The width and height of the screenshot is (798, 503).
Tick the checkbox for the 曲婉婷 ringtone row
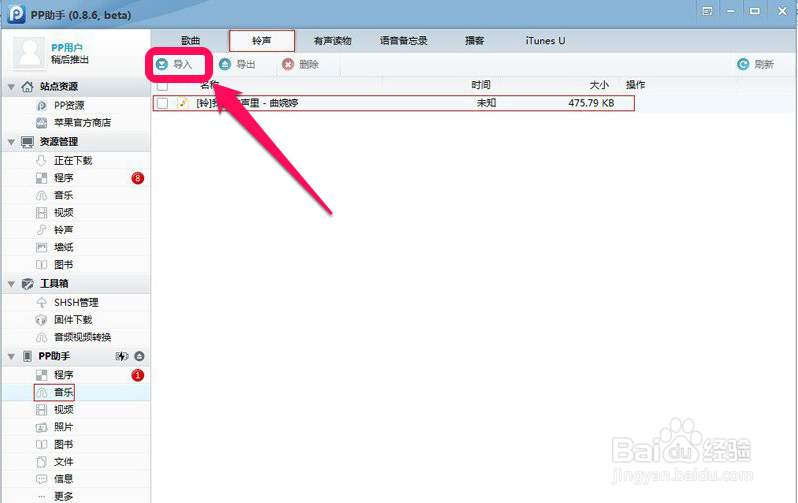[162, 103]
